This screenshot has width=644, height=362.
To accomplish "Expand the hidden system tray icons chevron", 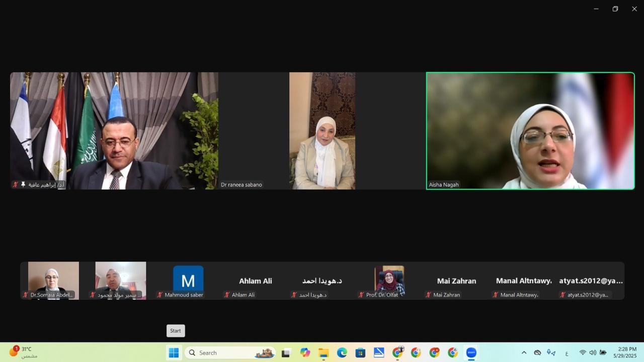I will tap(524, 353).
